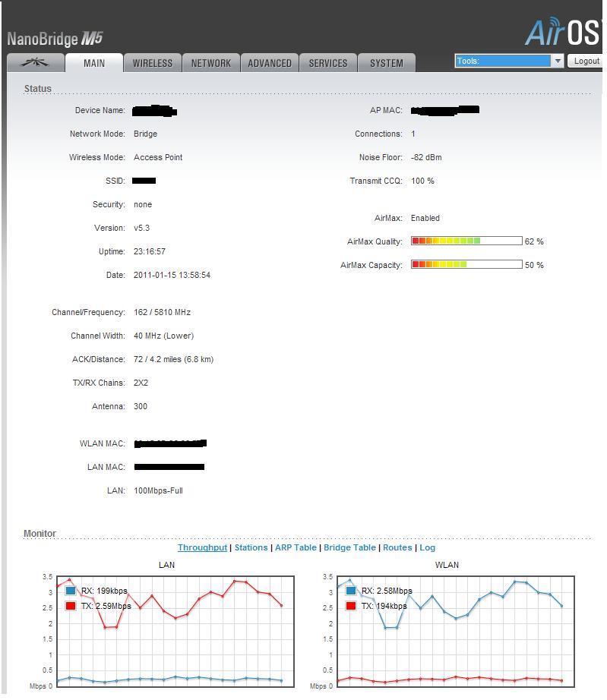Open the Bridge Table link

349,547
